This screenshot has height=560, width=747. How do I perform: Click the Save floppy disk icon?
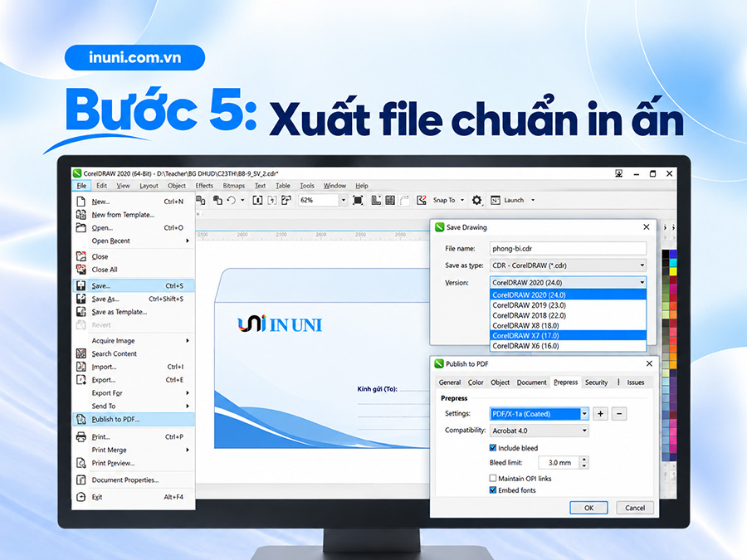point(81,285)
